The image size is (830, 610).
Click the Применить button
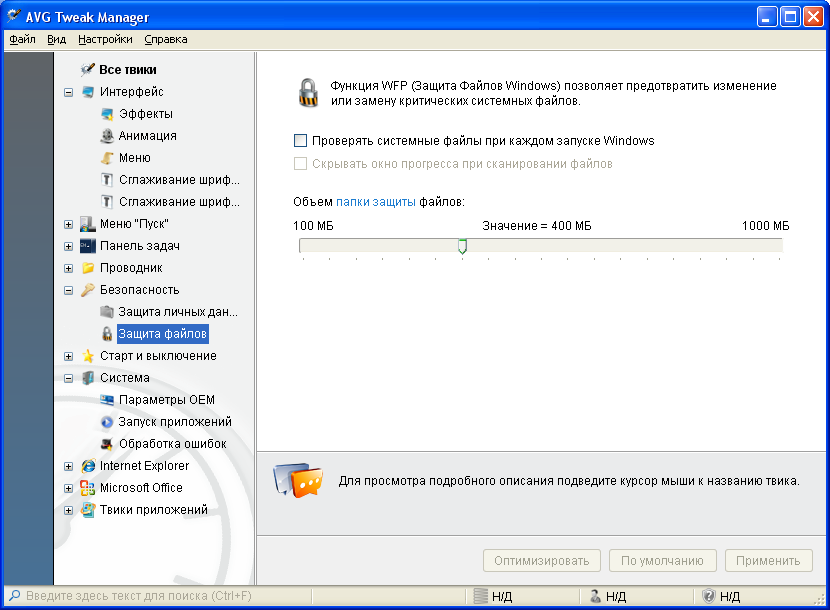point(768,561)
